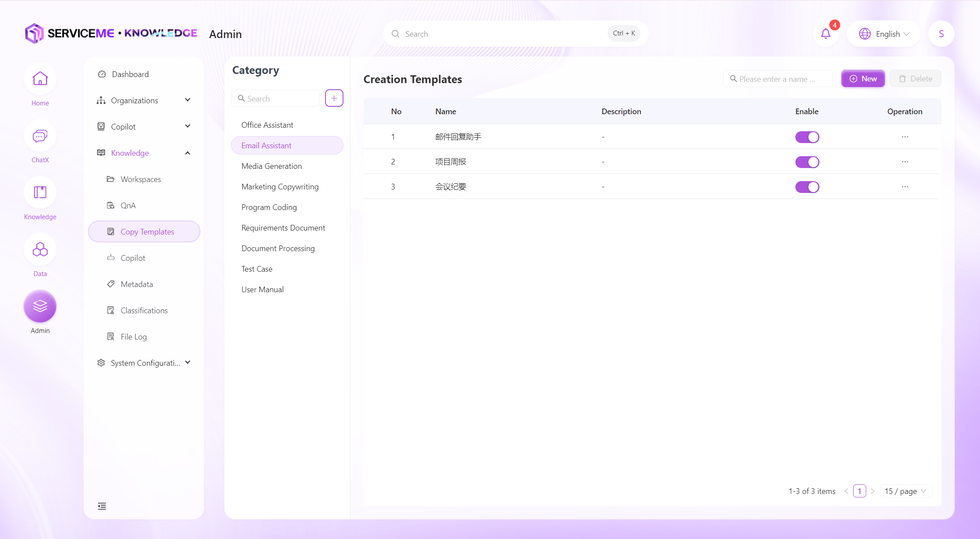Open operation menu for 项目周报 row

point(905,162)
